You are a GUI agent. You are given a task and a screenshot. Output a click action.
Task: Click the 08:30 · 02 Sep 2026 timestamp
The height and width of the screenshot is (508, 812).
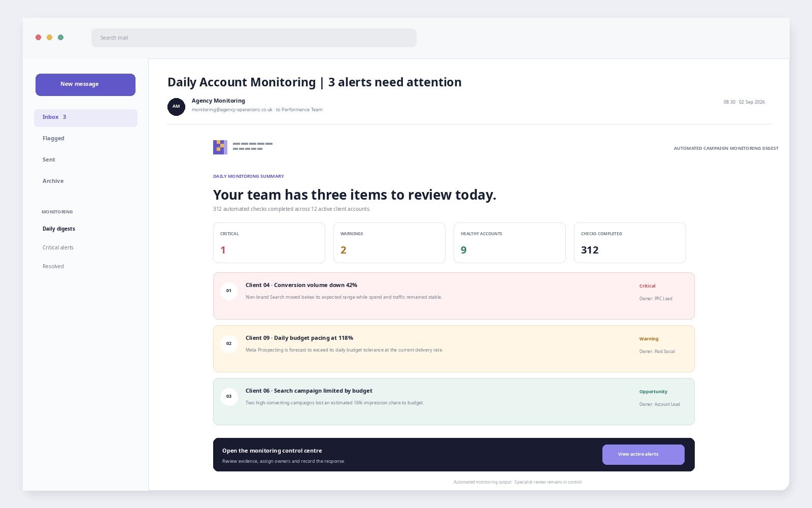coord(744,102)
